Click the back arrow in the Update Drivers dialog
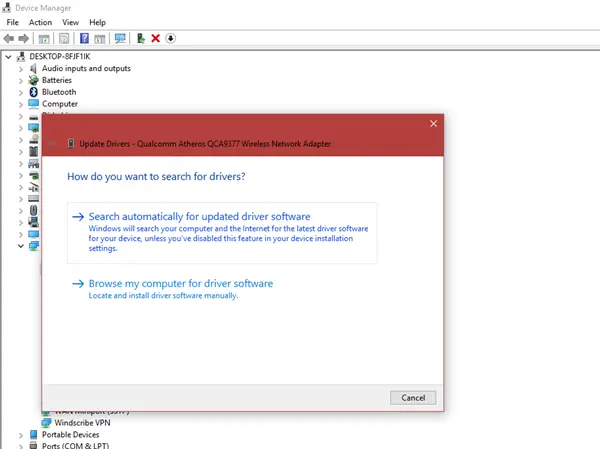 [52, 144]
